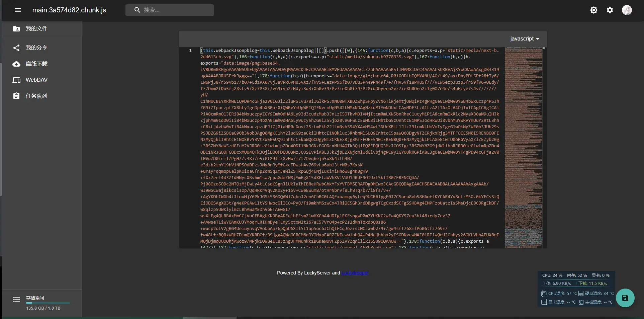
Task: Click the 上传: 6.90 KB/s value
Action: [x=557, y=283]
